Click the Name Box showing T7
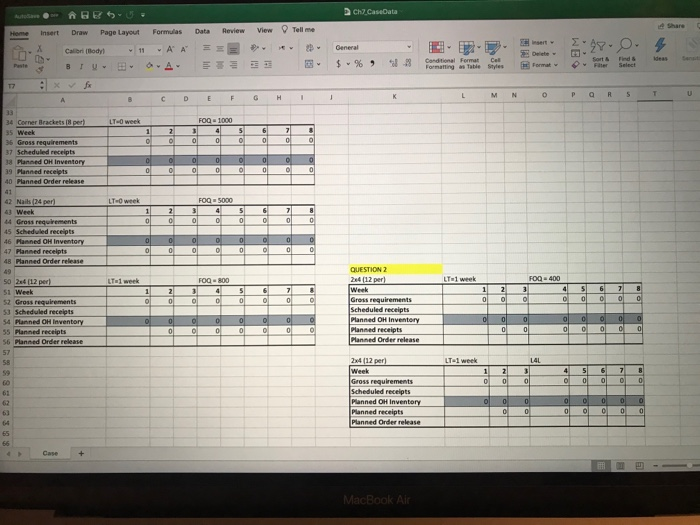This screenshot has width=700, height=525. [x=26, y=86]
